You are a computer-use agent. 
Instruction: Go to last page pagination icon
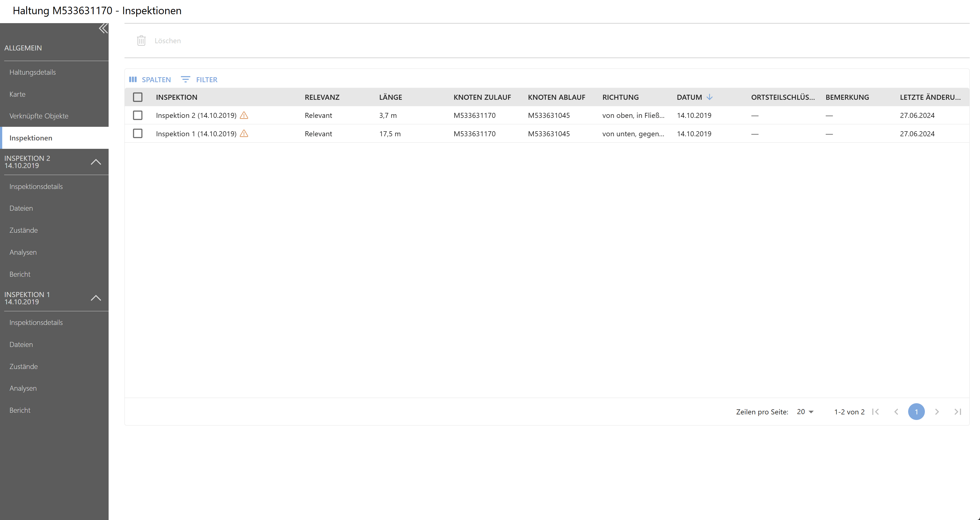coord(957,412)
